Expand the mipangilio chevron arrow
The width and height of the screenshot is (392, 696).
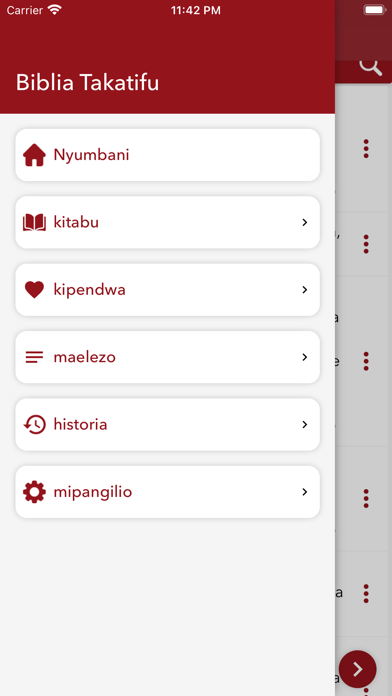point(305,492)
